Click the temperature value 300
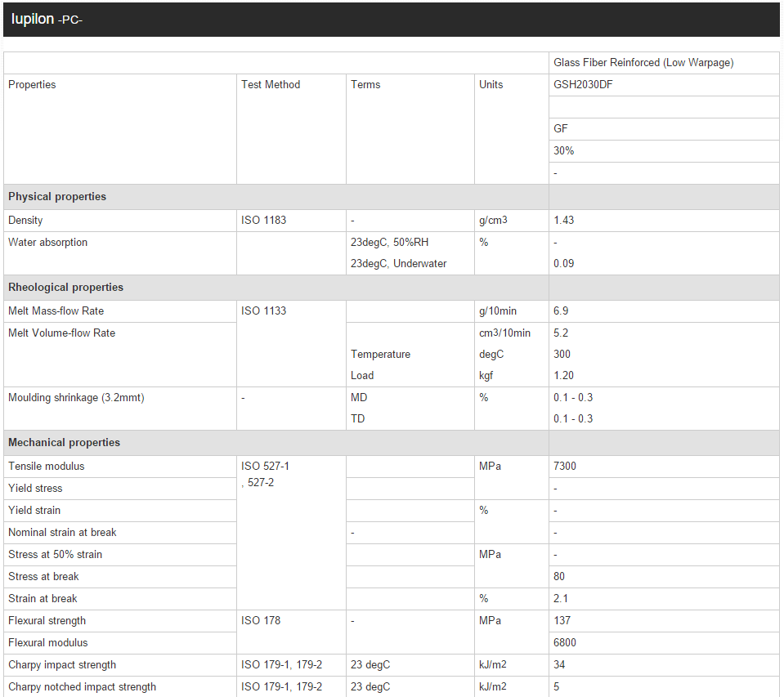 [562, 355]
